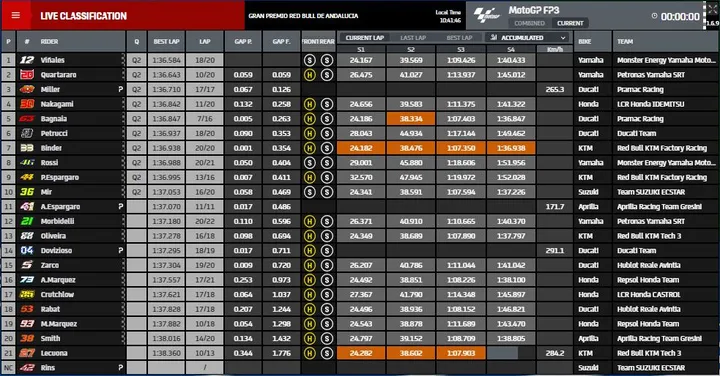Expand Crutchlow row detail handle
This screenshot has height=376, width=720.
tap(123, 294)
